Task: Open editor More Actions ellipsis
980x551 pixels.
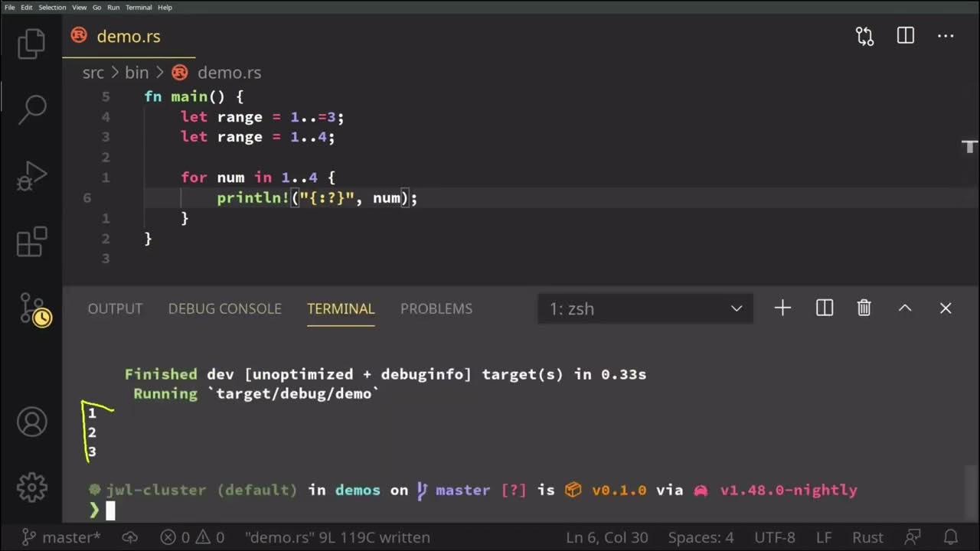Action: (946, 36)
